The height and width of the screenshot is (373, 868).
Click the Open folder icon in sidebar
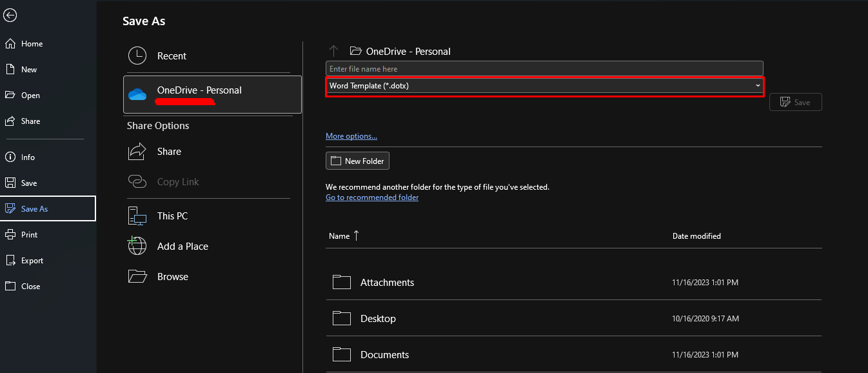click(10, 96)
